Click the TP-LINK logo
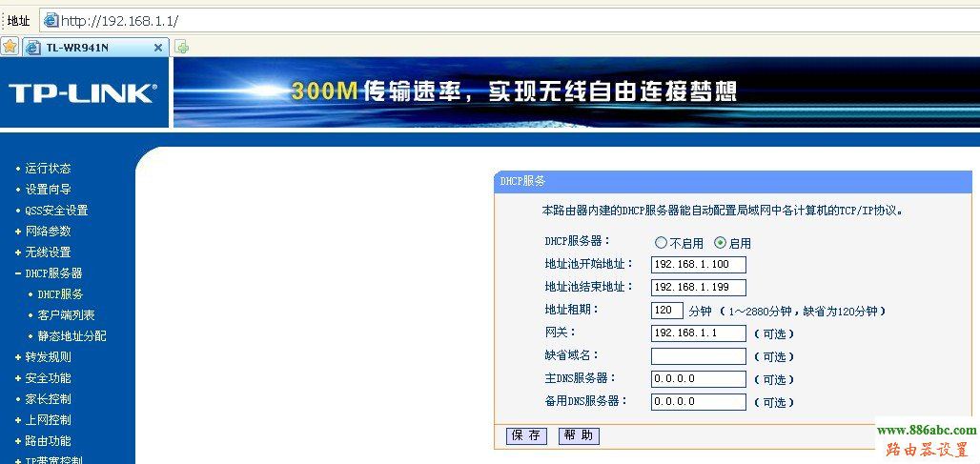This screenshot has width=980, height=464. 83,93
